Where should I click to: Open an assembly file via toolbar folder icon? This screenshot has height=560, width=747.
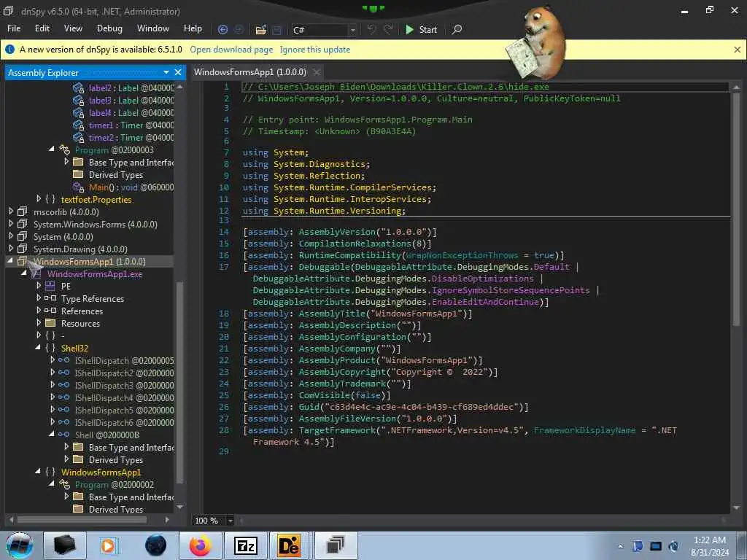point(260,29)
